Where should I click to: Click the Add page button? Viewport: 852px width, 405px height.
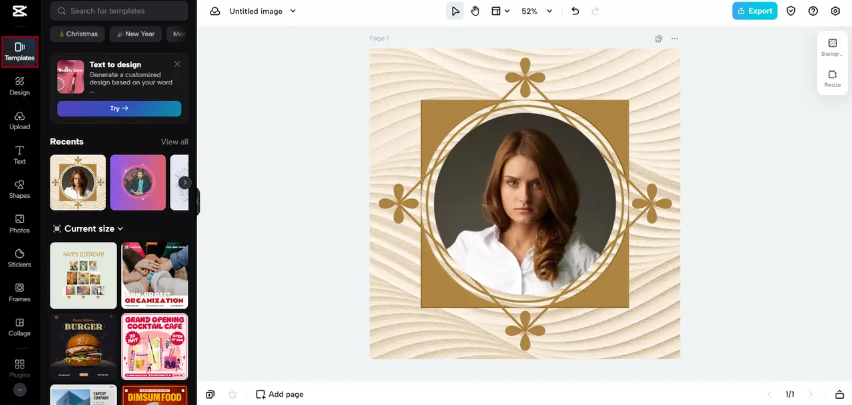(280, 395)
